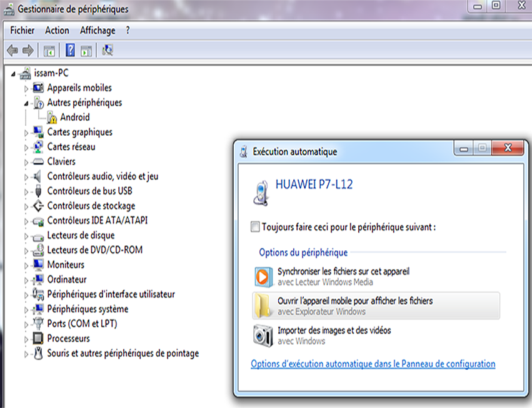Close the Exécution automatique dialog
This screenshot has height=408, width=532.
coord(507,148)
